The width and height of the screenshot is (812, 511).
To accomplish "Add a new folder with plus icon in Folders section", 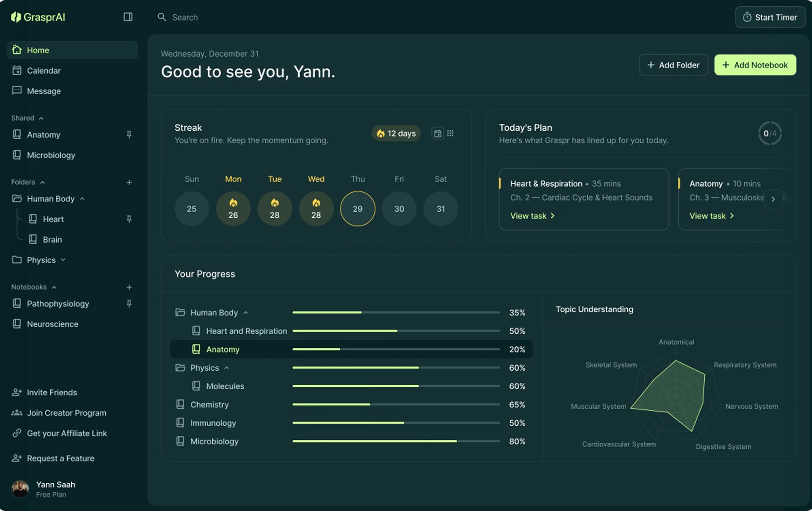I will (x=129, y=182).
